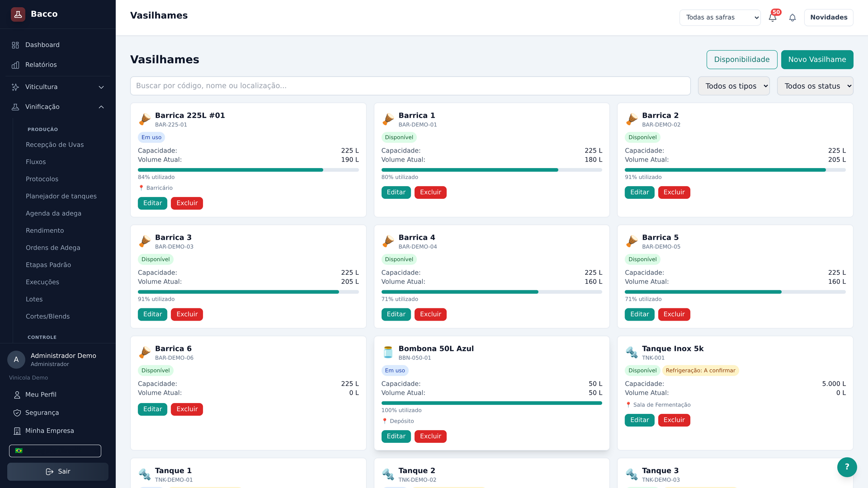
Task: Click the BBN-050-01 vessel code
Action: pyautogui.click(x=414, y=358)
